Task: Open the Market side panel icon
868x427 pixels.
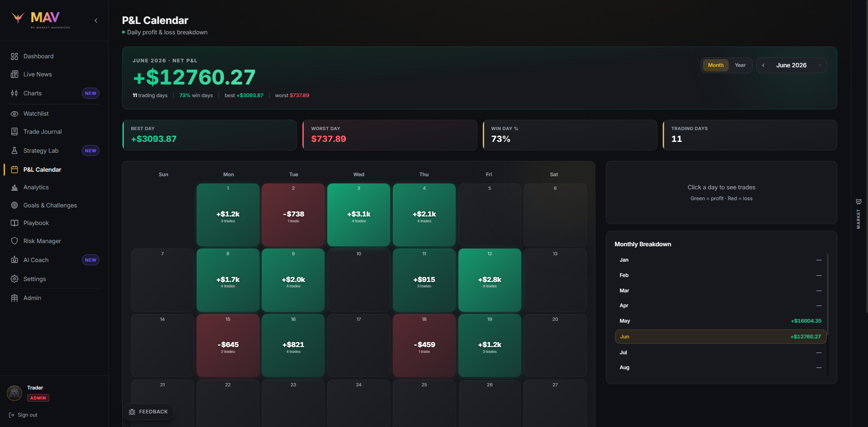Action: click(x=859, y=202)
